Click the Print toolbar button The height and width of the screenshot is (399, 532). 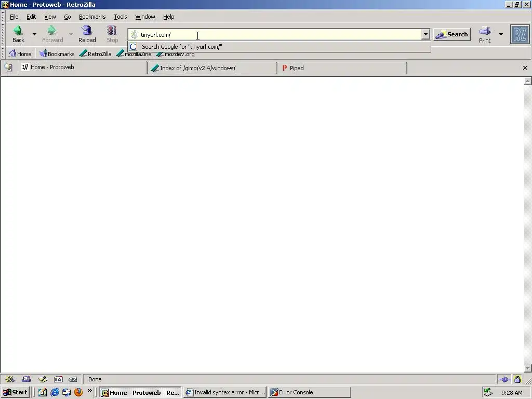(x=485, y=34)
